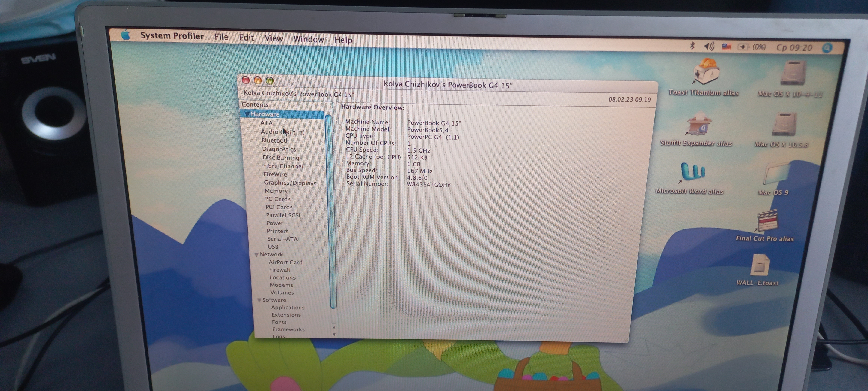Select Graphics/Displays in Contents list
This screenshot has width=868, height=391.
click(x=290, y=183)
